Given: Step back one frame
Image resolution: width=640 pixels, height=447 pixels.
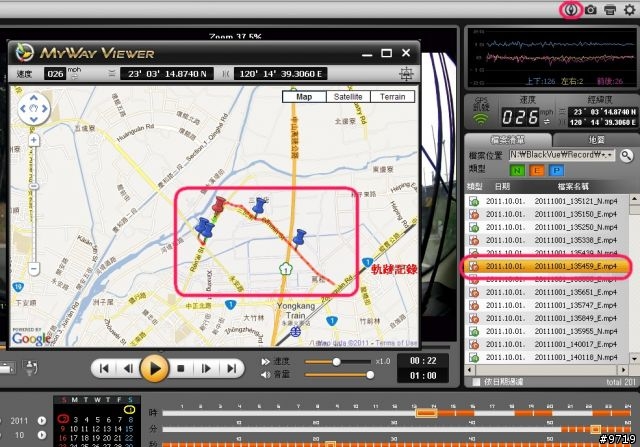Looking at the screenshot, I should pos(129,369).
